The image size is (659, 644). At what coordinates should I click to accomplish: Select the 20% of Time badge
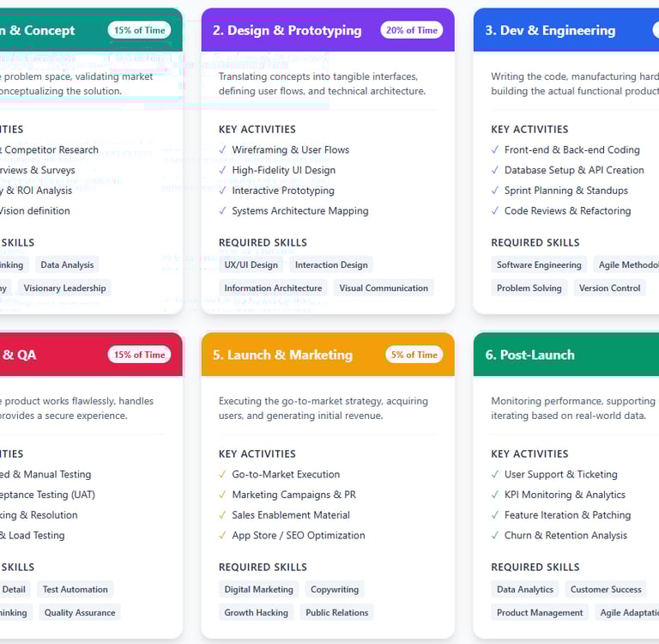pyautogui.click(x=412, y=30)
